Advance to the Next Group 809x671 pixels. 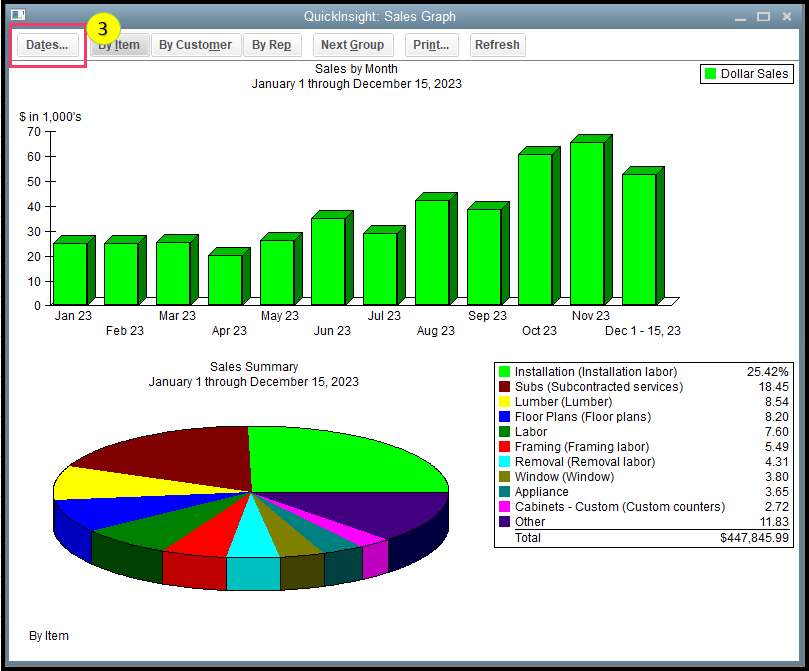(353, 44)
